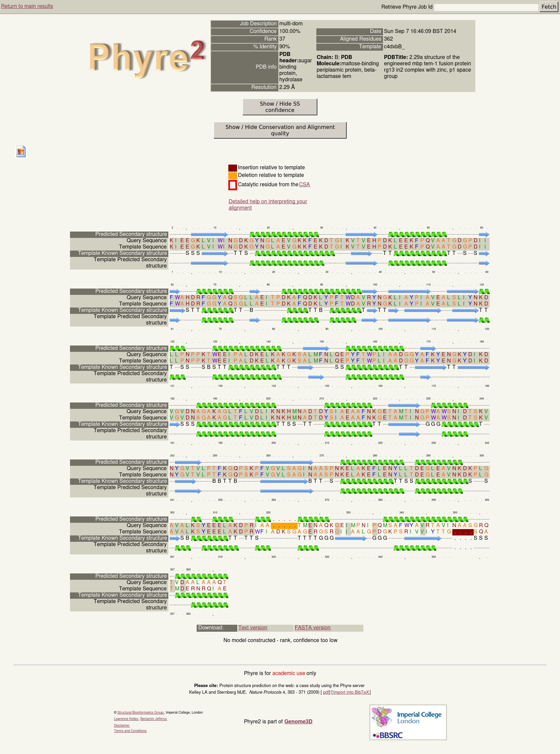This screenshot has width=560, height=754.
Task: Open the Terms and Conditions link
Action: pos(130,731)
